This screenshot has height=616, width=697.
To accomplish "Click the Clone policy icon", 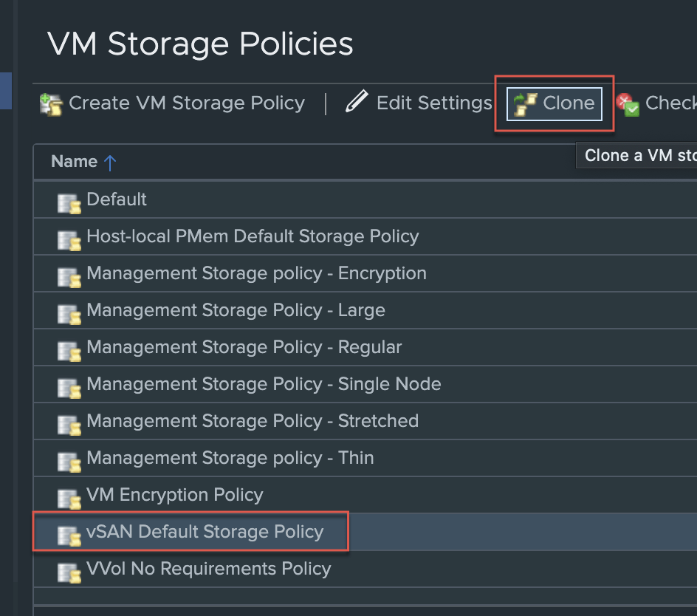I will [x=525, y=104].
